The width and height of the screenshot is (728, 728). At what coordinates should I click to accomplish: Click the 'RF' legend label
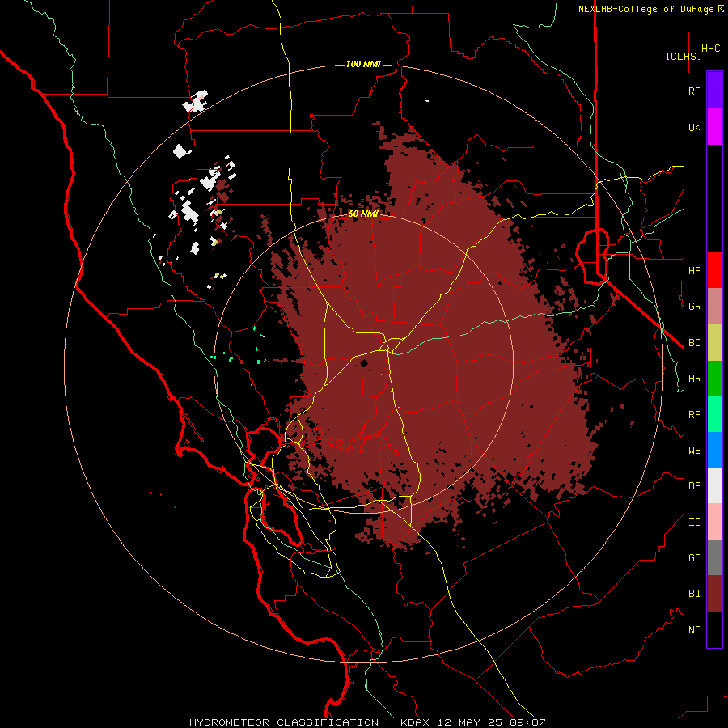pyautogui.click(x=694, y=91)
